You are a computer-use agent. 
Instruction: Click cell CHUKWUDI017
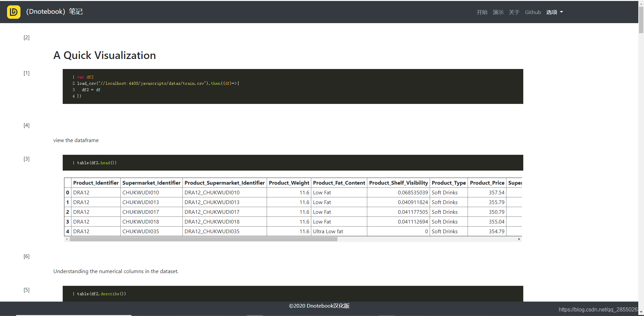[x=152, y=212]
